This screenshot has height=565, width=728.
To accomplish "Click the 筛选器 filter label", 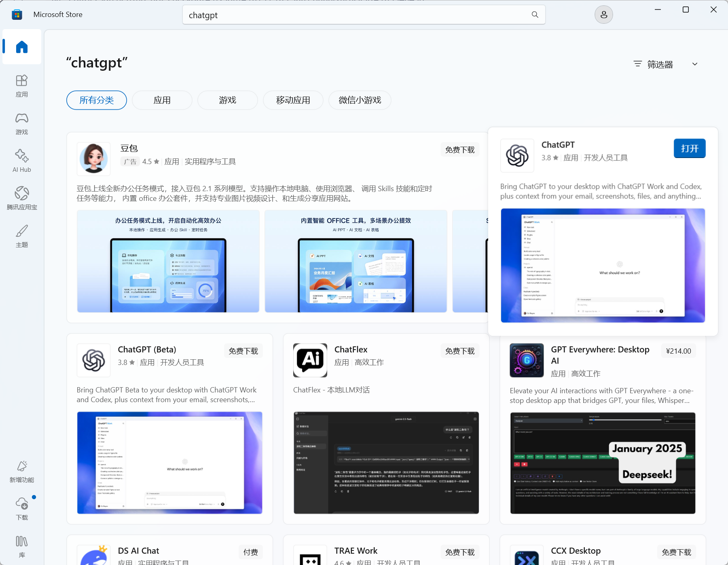I will [660, 64].
